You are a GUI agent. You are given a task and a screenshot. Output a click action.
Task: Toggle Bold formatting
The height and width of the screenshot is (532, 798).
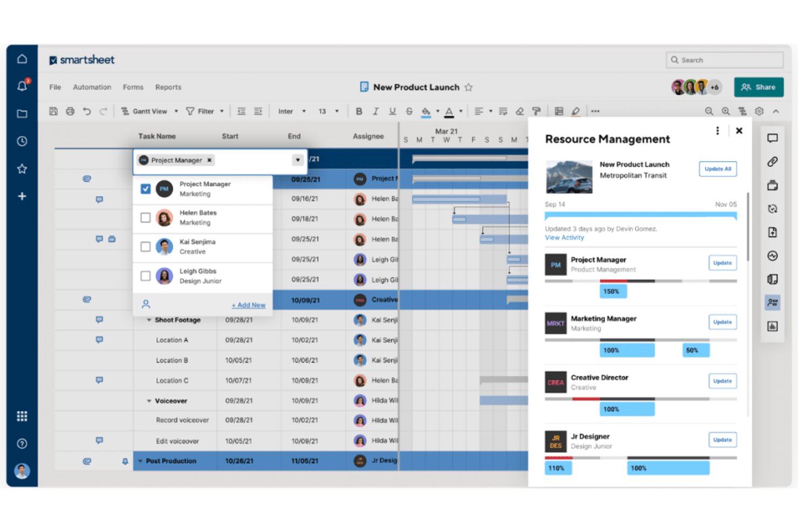coord(359,111)
